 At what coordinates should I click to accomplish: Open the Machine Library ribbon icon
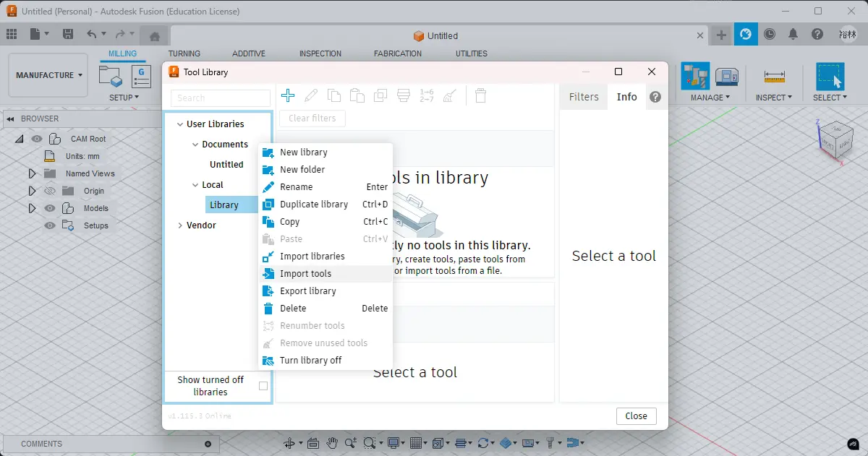(x=726, y=76)
